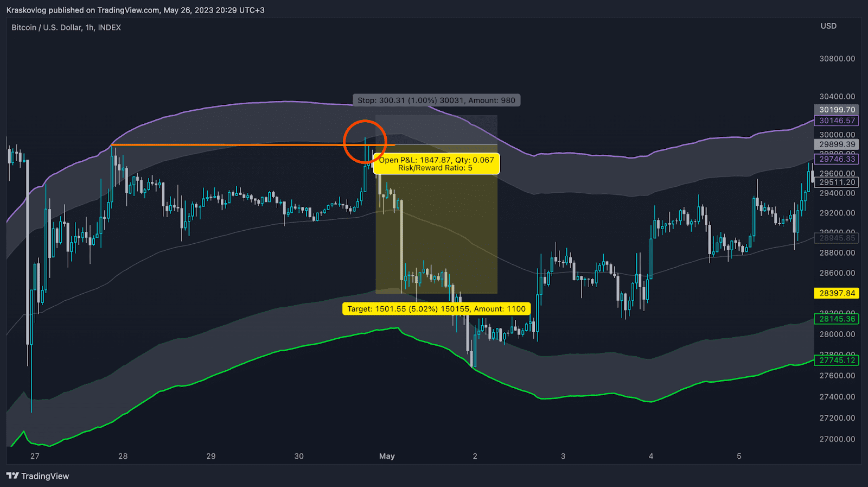
Task: Click the 3 date label on time axis
Action: coord(563,456)
